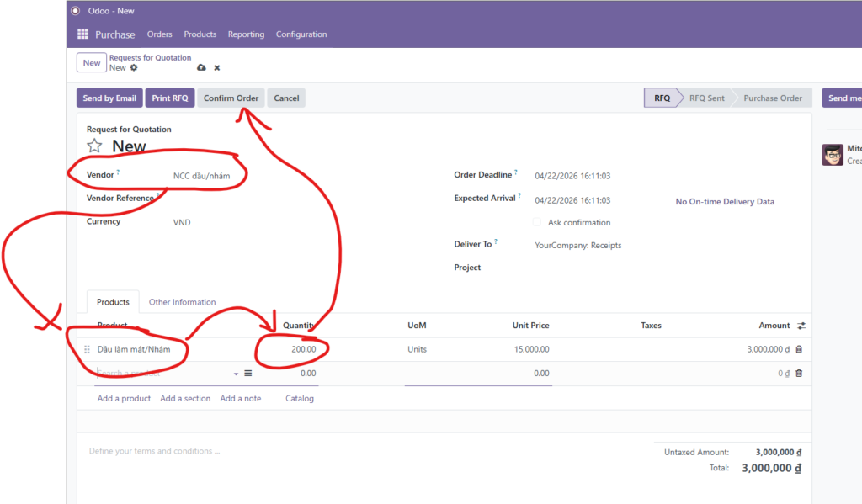Viewport: 862px width, 504px height.
Task: Open the Configuration menu
Action: pos(301,34)
